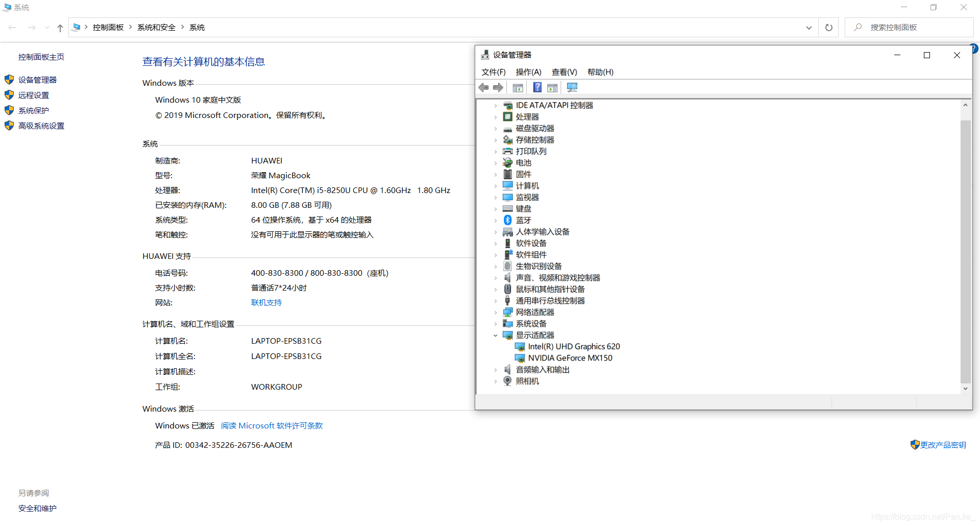
Task: Click the blue question-mark Help toolbar icon
Action: [x=537, y=87]
